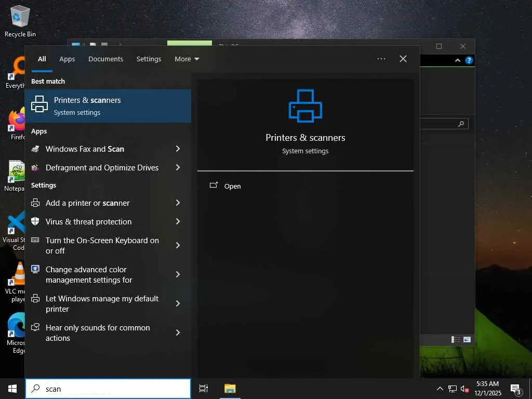Open the Printers & scanners best match result
The image size is (532, 399).
[x=108, y=106]
